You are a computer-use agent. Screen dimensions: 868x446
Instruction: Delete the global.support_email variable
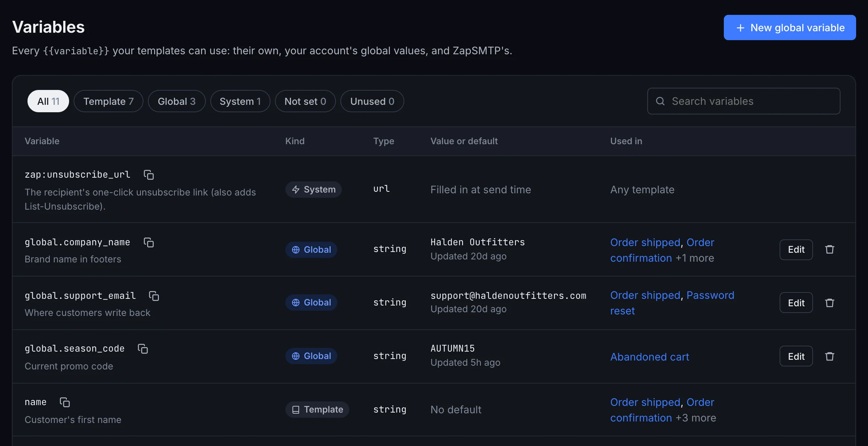(830, 303)
